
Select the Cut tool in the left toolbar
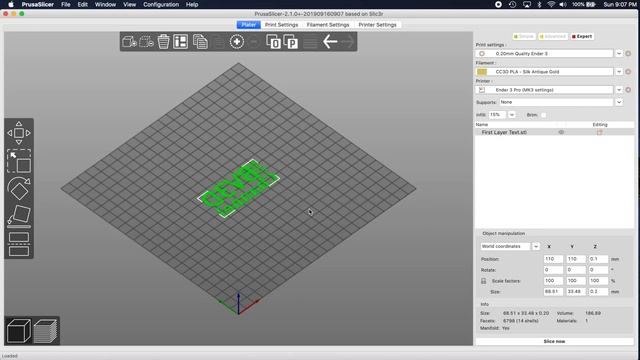tap(19, 244)
